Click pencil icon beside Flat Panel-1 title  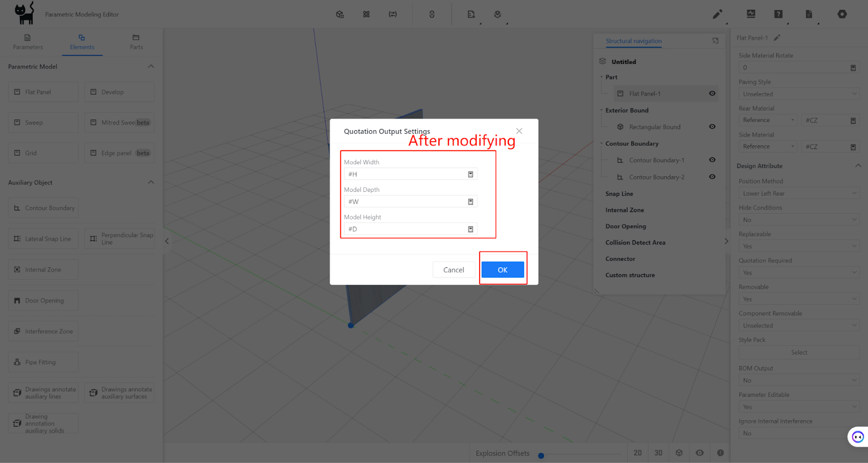pos(777,38)
